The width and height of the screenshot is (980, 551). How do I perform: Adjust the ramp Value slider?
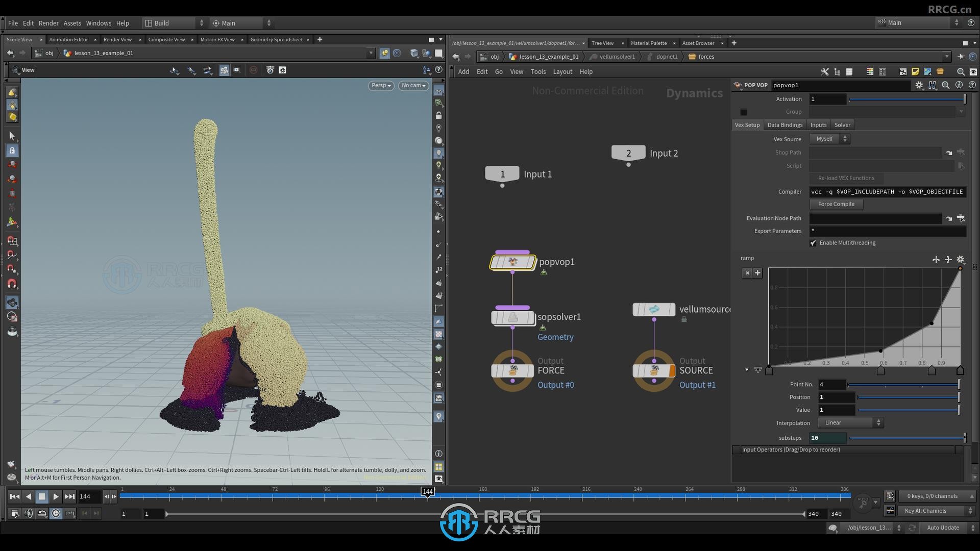pyautogui.click(x=909, y=410)
